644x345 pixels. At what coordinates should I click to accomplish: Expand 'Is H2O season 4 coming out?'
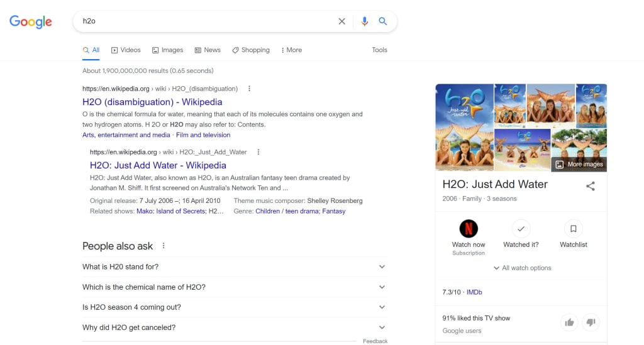click(x=235, y=307)
